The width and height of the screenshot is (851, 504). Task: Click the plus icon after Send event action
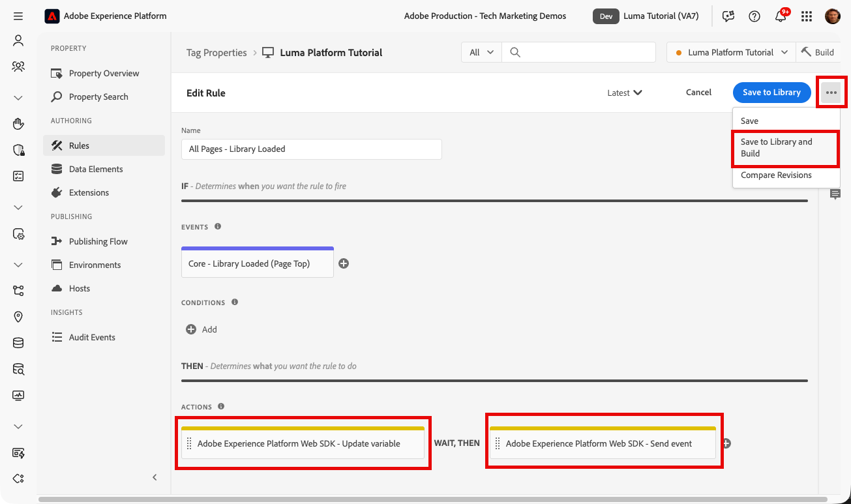[x=726, y=443]
